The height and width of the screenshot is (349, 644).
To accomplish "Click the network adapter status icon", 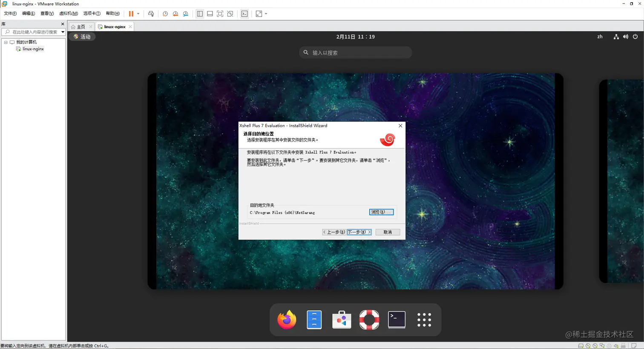I will [602, 346].
